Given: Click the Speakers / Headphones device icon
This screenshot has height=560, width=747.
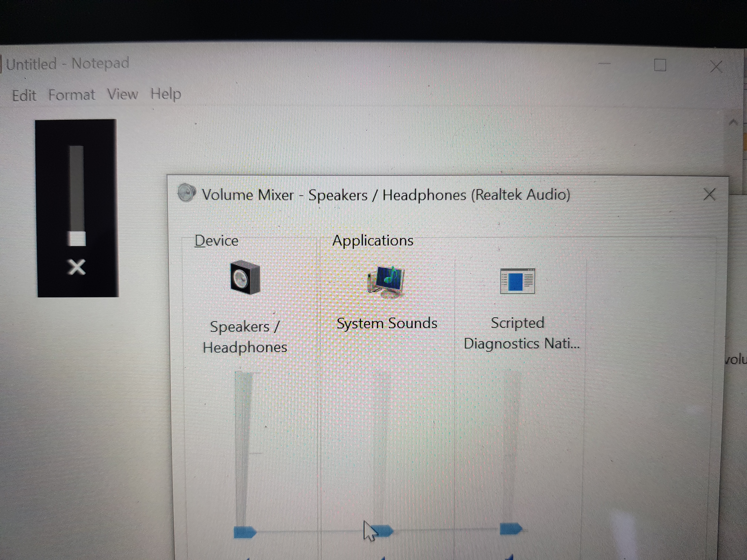Looking at the screenshot, I should [x=245, y=277].
